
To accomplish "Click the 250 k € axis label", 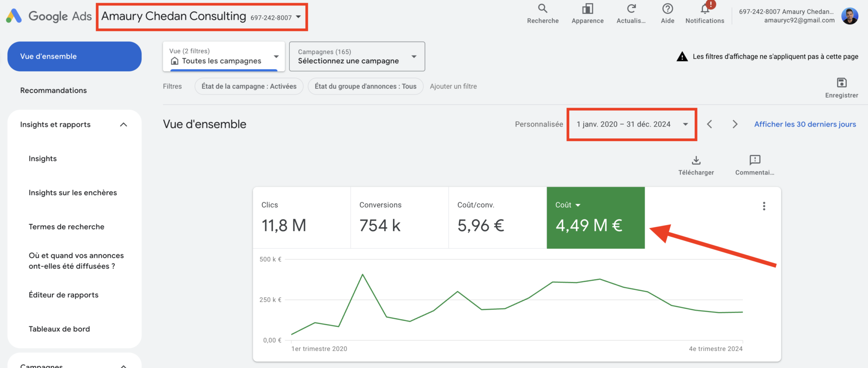I will (270, 300).
